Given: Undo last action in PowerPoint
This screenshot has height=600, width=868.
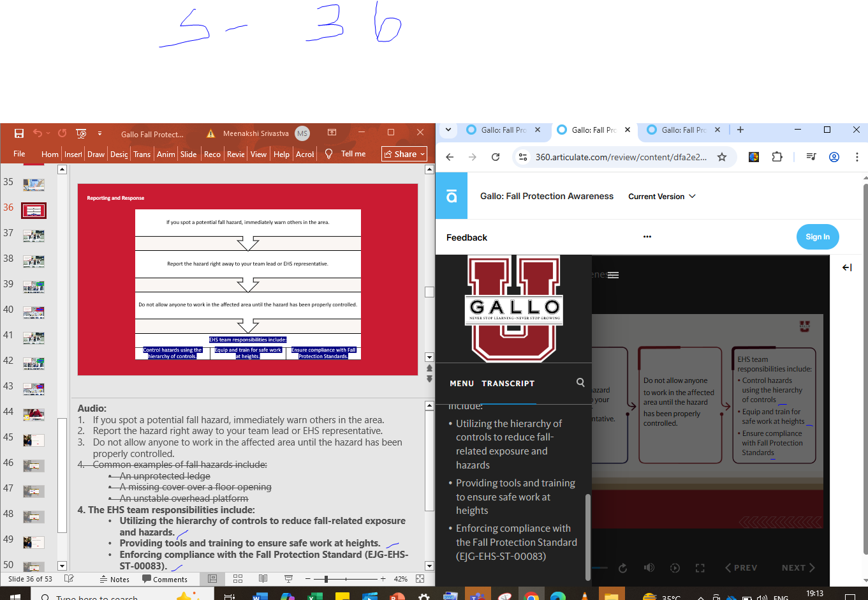Looking at the screenshot, I should click(38, 133).
